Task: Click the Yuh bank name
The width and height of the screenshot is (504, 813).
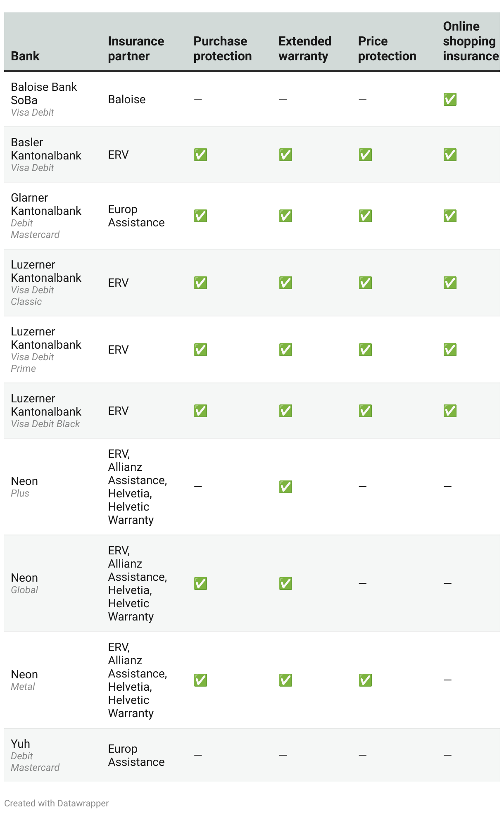Action: click(20, 744)
